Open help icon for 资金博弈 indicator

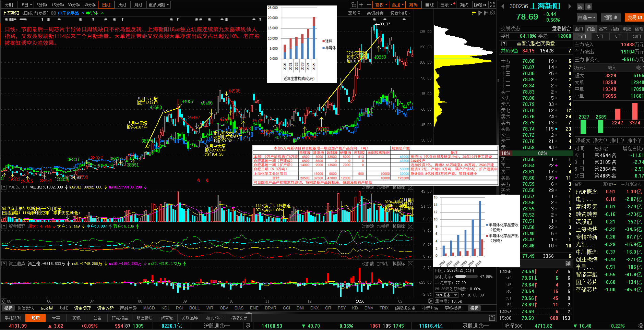[x=4, y=226]
